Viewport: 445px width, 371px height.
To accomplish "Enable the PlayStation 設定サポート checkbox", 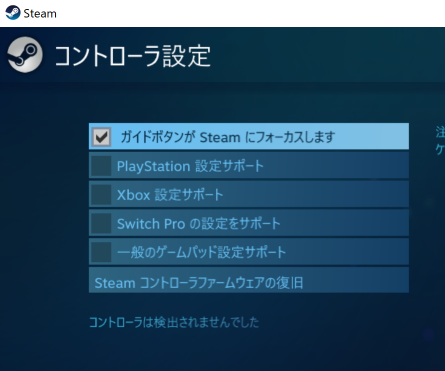I will tap(101, 165).
